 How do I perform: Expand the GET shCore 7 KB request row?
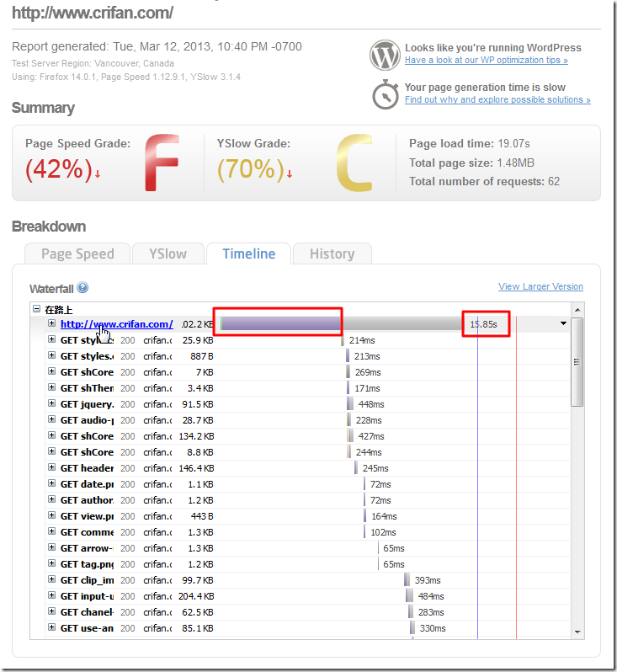pos(52,371)
